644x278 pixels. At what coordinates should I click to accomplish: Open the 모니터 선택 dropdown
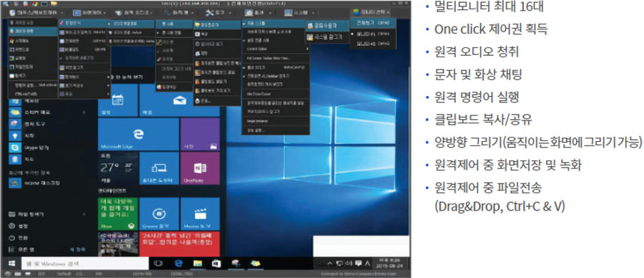pyautogui.click(x=371, y=12)
